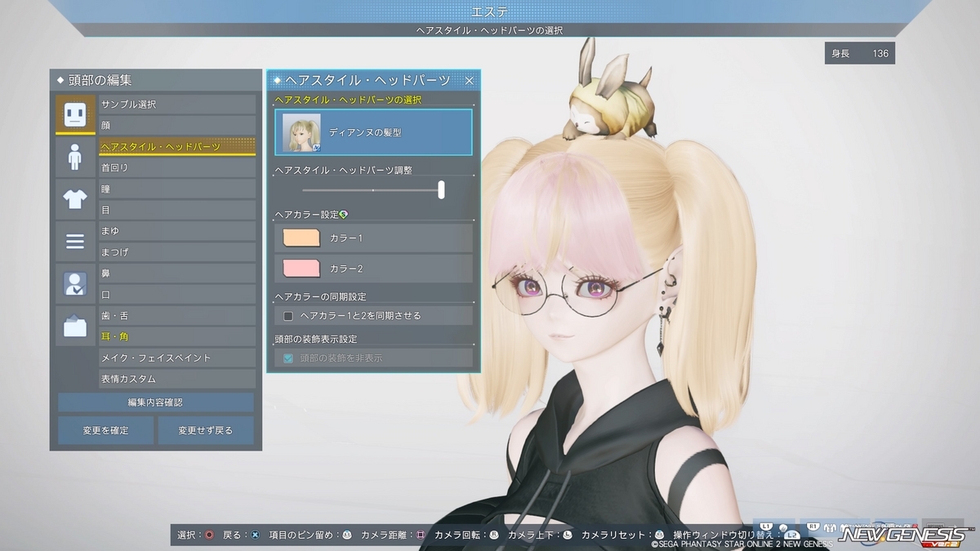This screenshot has height=551, width=980.
Task: Open the person-with-checkmark category icon
Action: [75, 284]
